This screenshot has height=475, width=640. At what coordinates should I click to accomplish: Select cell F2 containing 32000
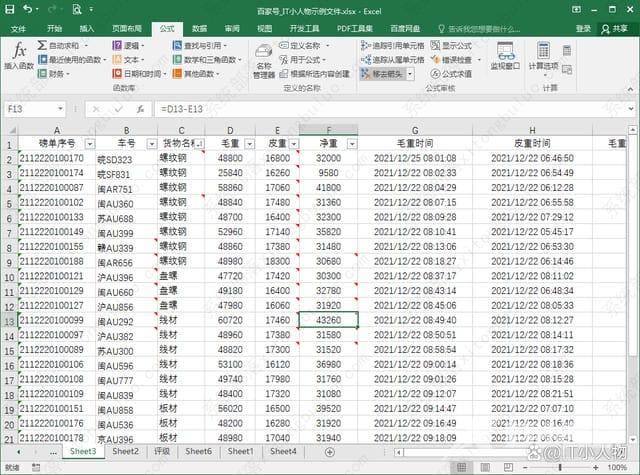click(x=328, y=158)
